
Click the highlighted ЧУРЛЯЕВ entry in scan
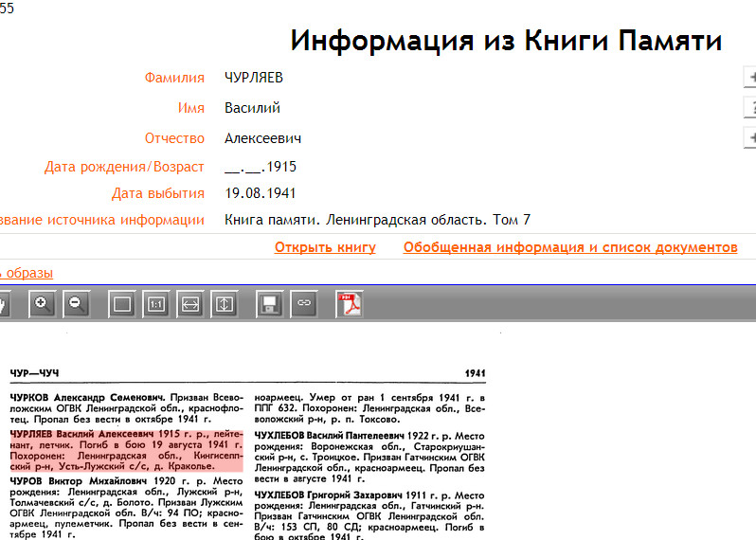[125, 449]
